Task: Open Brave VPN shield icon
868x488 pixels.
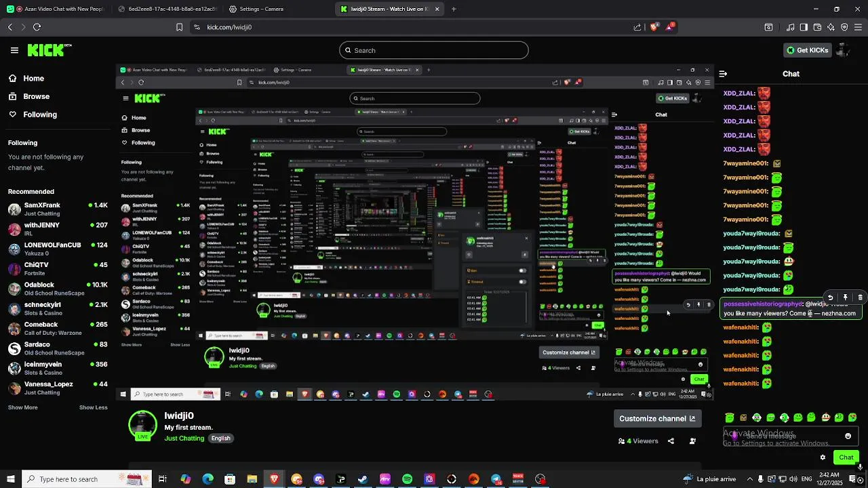Action: (x=844, y=27)
